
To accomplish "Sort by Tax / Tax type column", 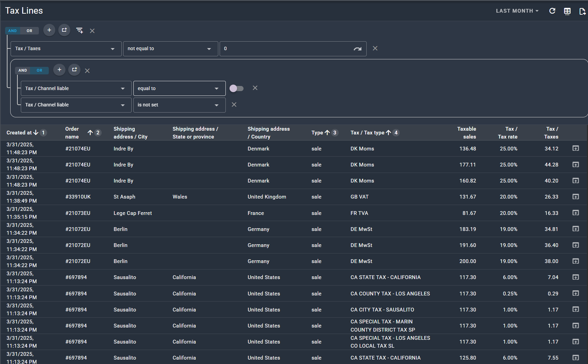I will tap(367, 133).
